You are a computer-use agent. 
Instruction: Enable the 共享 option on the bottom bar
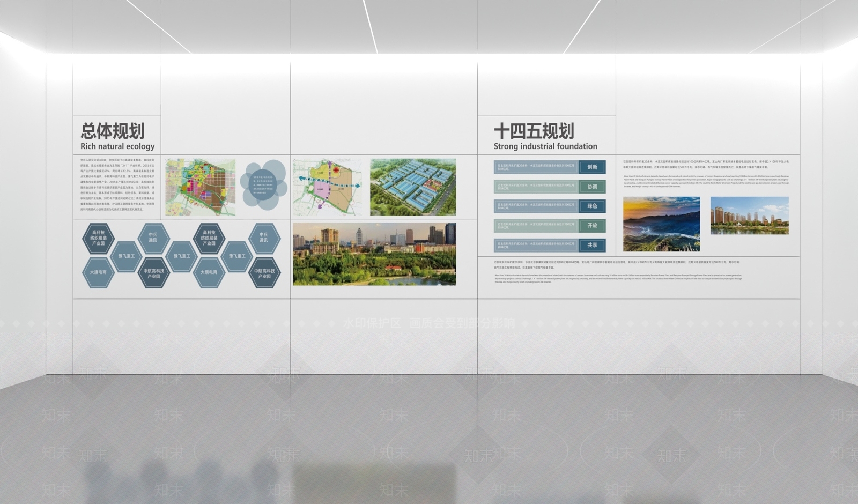[592, 245]
